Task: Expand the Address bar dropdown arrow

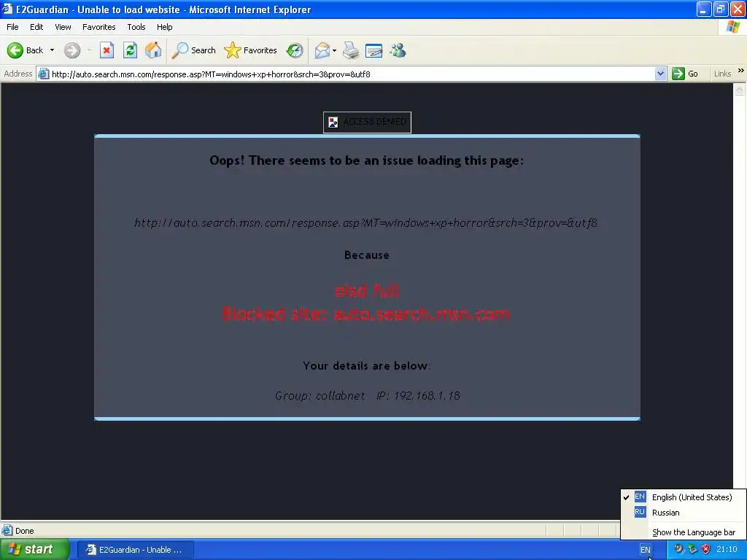Action: [x=659, y=74]
